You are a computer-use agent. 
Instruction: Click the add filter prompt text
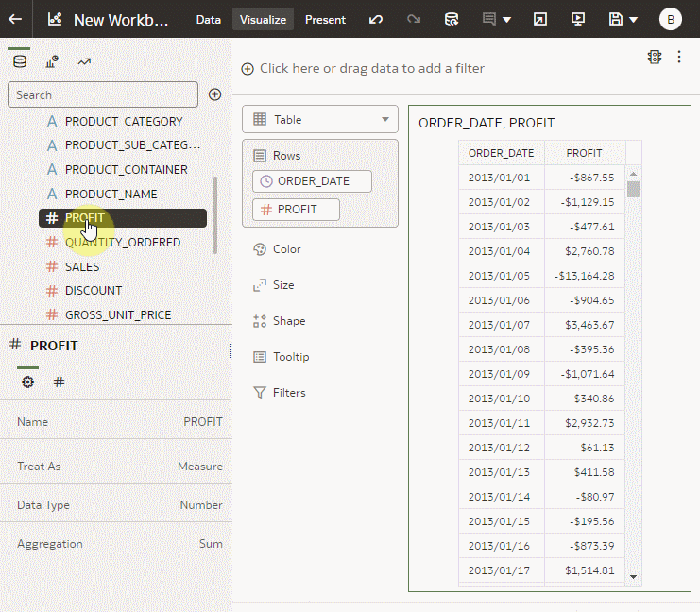tap(371, 68)
